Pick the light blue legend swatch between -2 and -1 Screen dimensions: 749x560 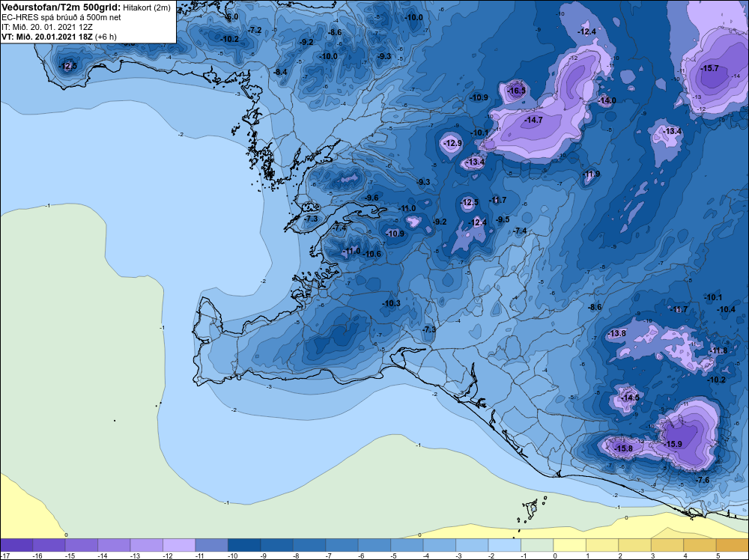tap(504, 545)
